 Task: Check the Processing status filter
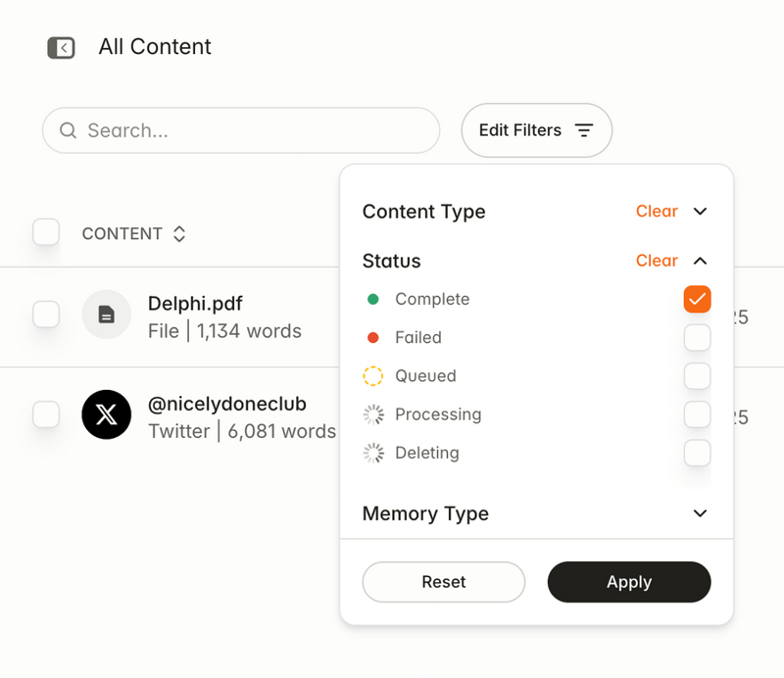click(x=697, y=414)
